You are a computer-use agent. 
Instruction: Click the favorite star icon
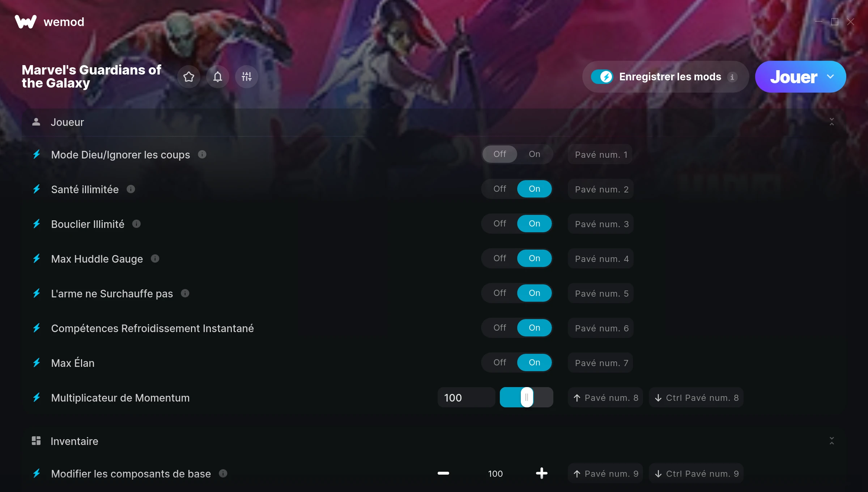coord(189,77)
